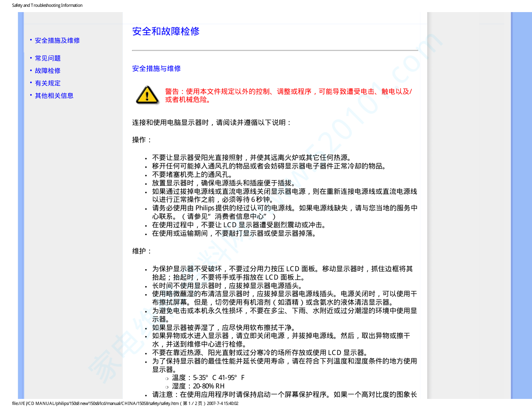Click the 安全和故障检修 page title

click(x=166, y=31)
